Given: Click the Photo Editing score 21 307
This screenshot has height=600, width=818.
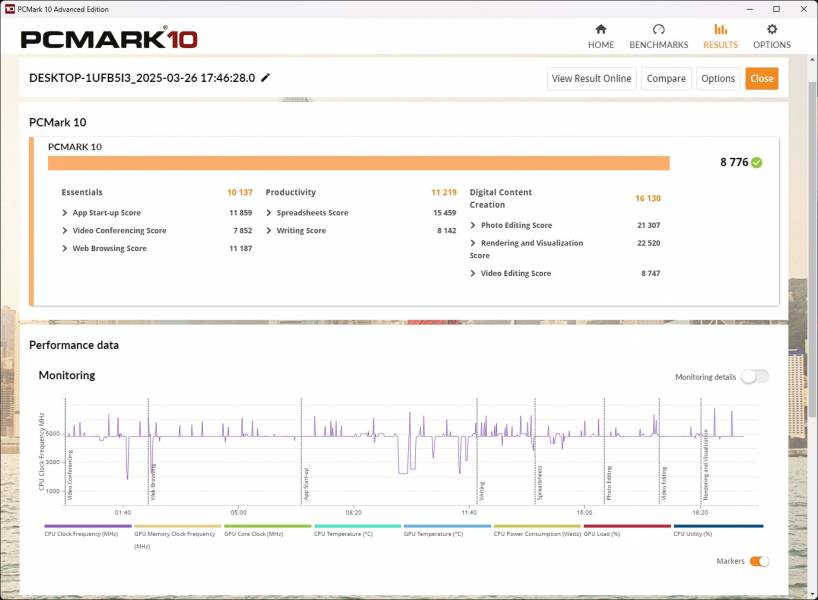Looking at the screenshot, I should point(648,225).
